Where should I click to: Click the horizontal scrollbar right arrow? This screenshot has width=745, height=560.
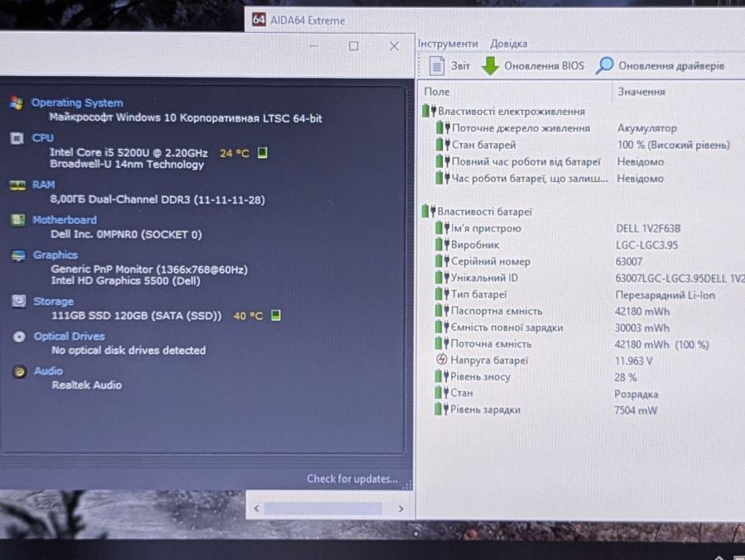pos(401,509)
